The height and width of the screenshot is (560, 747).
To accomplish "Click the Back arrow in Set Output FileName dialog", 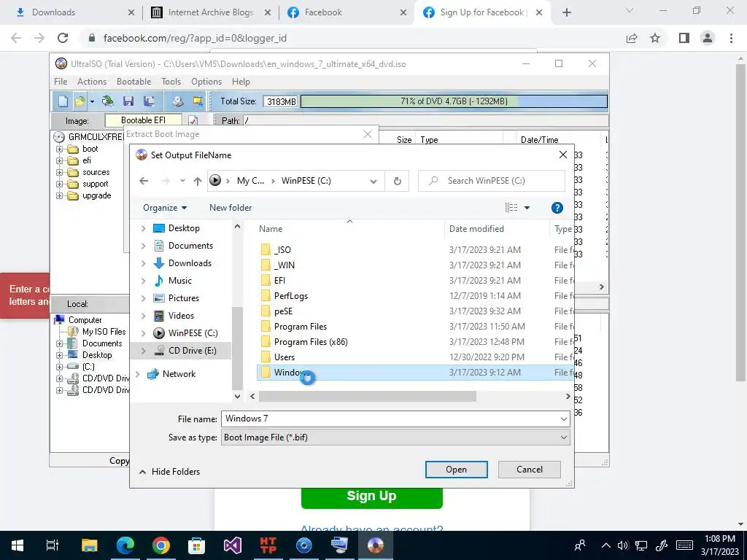I will pyautogui.click(x=144, y=181).
